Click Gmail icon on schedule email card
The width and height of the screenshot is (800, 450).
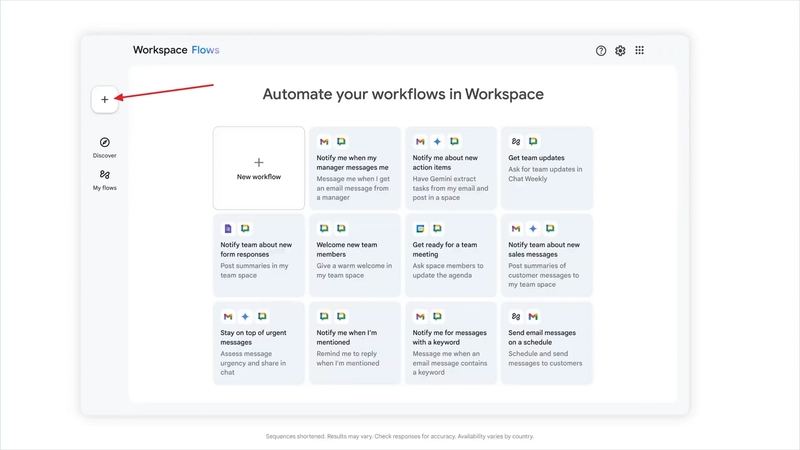coord(533,316)
